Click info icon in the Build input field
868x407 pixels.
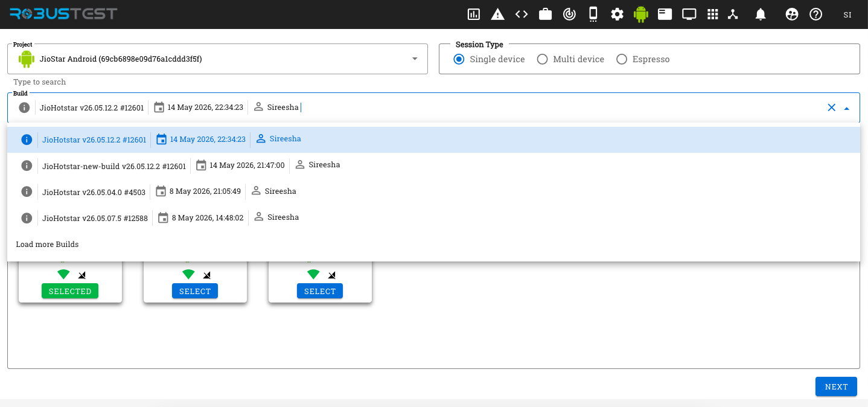pos(24,107)
